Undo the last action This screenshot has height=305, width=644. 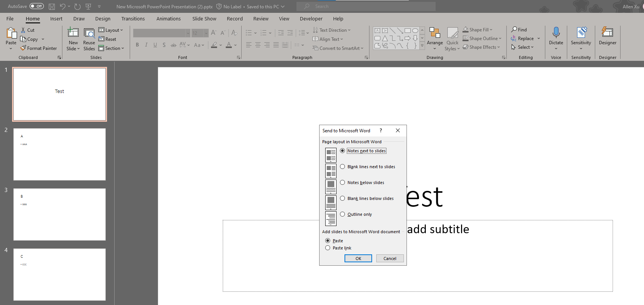coord(63,6)
